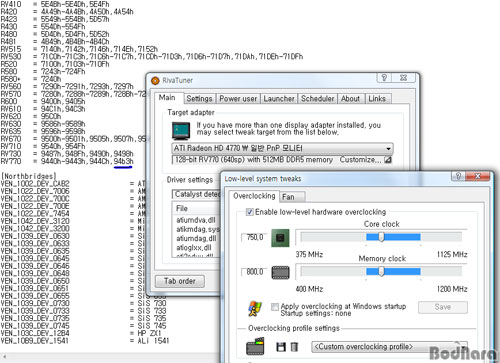This screenshot has height=363, width=500.
Task: Click the Save button for startup settings
Action: (443, 307)
